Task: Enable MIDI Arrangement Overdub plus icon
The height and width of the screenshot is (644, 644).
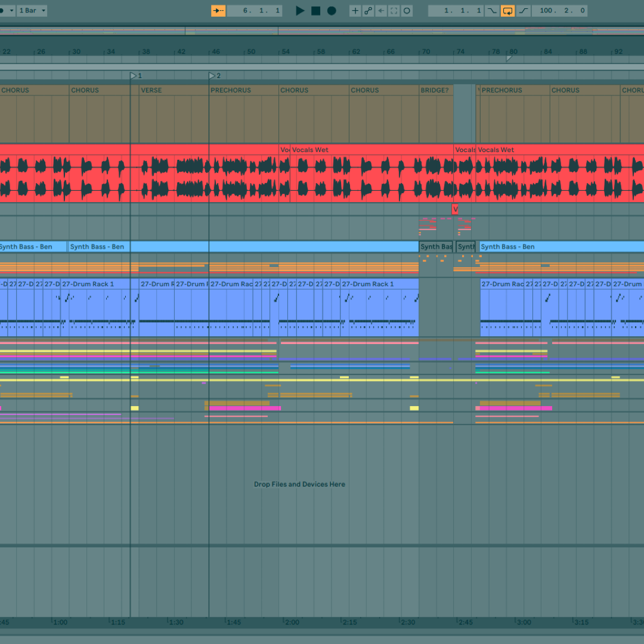Action: [x=355, y=11]
